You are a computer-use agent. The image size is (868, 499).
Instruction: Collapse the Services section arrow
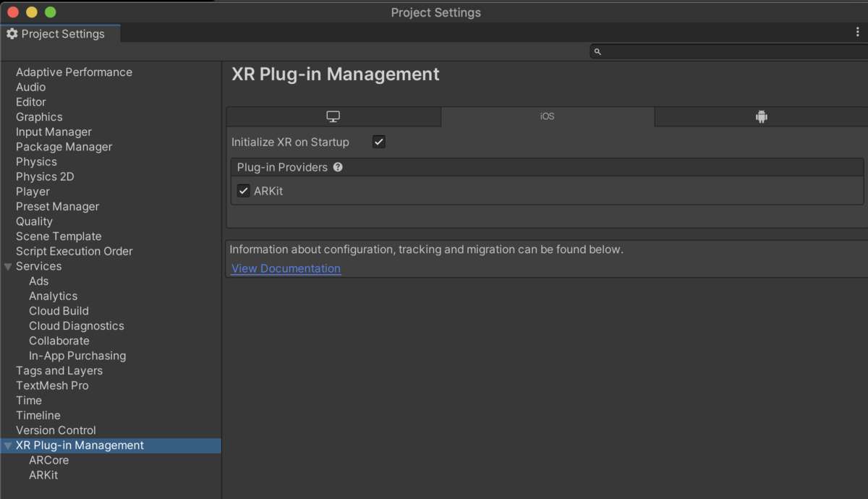tap(8, 266)
